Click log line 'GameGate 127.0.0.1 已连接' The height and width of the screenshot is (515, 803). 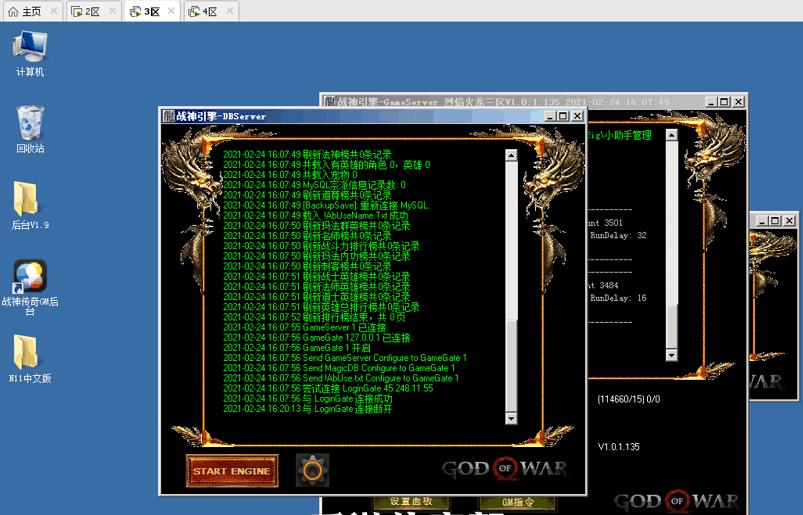pos(318,337)
